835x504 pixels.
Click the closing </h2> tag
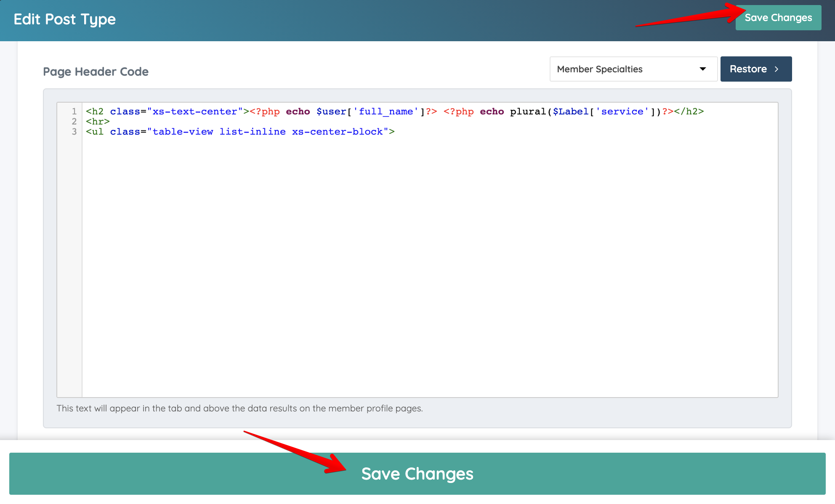click(x=689, y=111)
